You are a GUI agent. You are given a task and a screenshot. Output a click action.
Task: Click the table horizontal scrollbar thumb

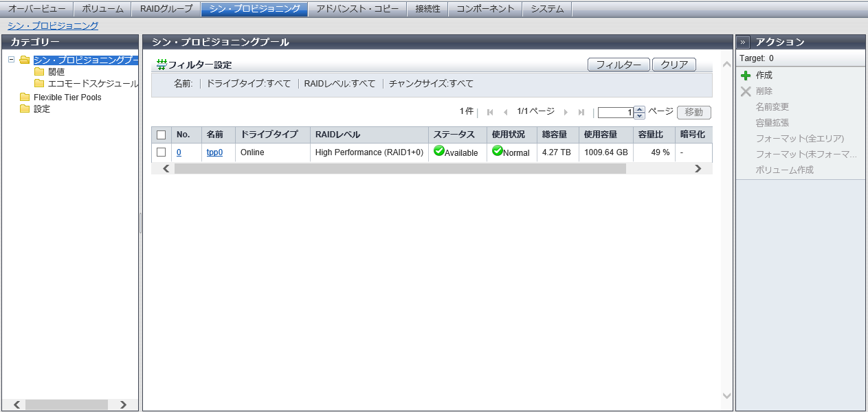[399, 168]
